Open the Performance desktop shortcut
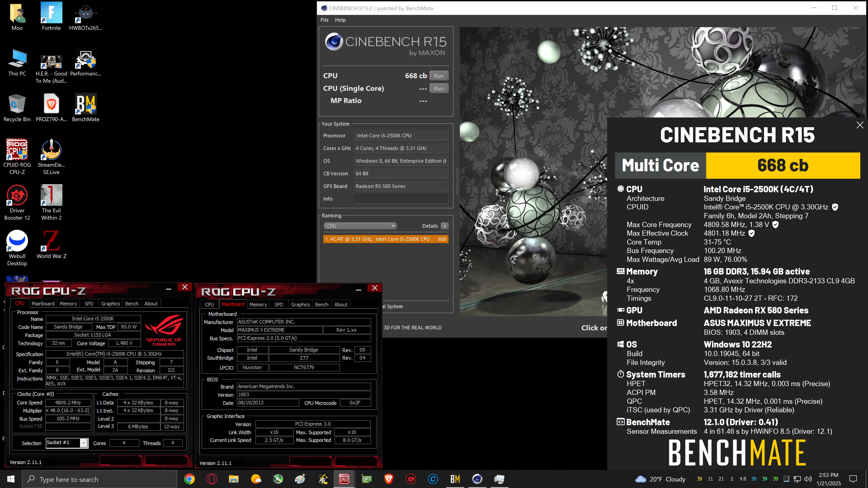This screenshot has height=488, width=868. (x=86, y=63)
